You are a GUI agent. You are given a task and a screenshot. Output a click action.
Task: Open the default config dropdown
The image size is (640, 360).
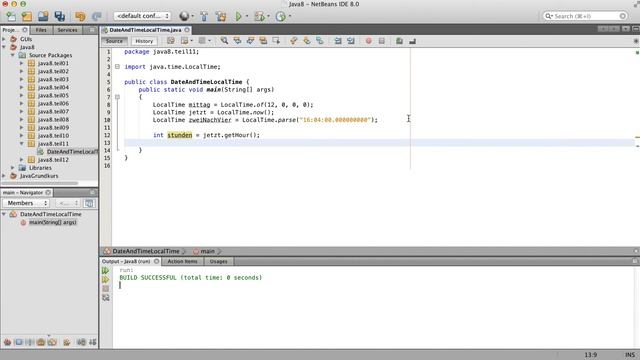click(142, 16)
